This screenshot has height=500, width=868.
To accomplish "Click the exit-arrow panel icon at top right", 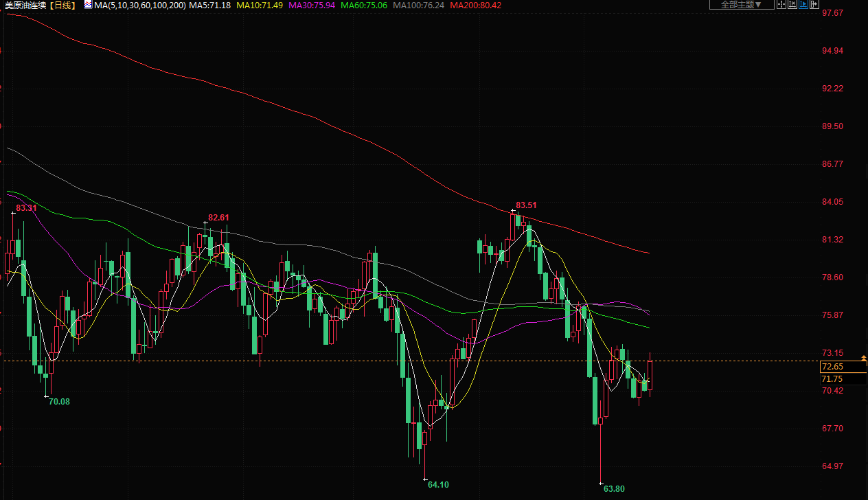I will 814,4.
